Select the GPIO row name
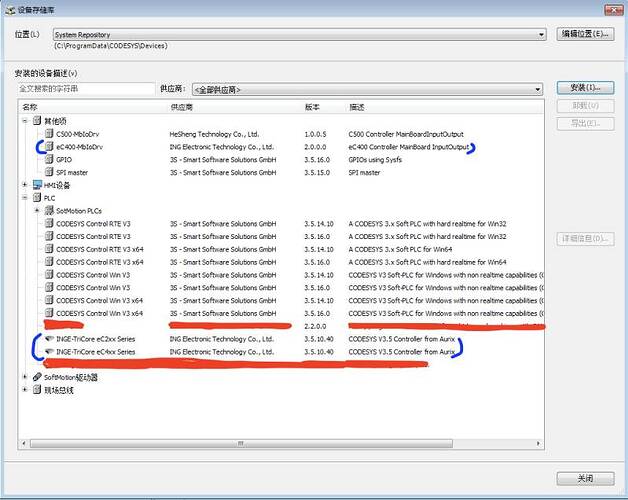This screenshot has width=628, height=500. pos(64,159)
